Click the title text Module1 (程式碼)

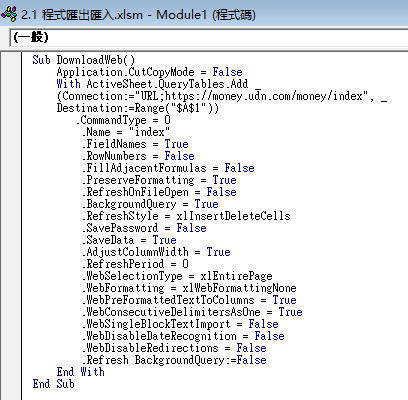coord(206,15)
